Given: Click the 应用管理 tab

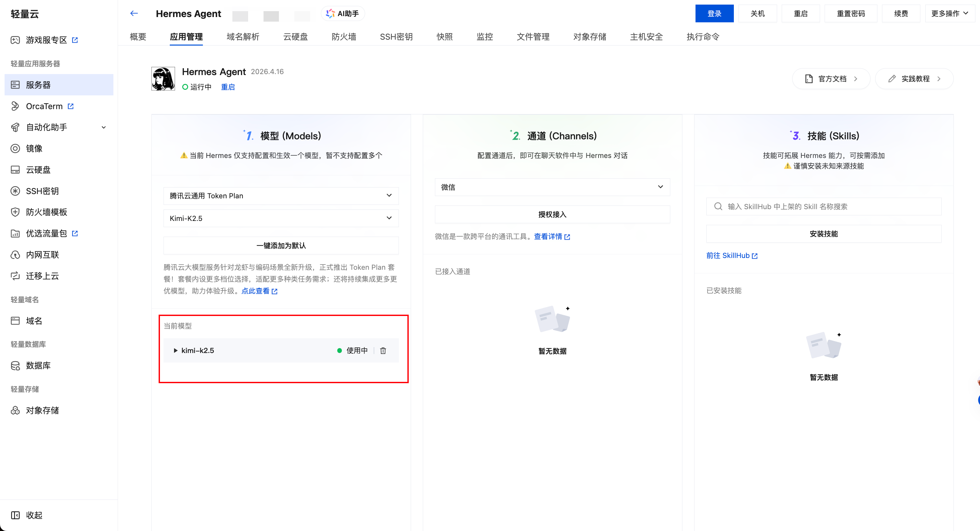Looking at the screenshot, I should [x=186, y=36].
